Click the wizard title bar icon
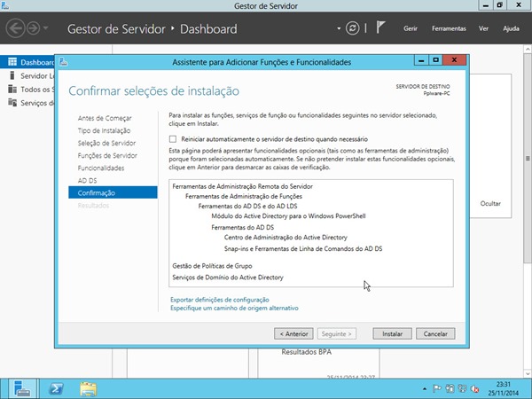This screenshot has width=532, height=399. [x=64, y=62]
